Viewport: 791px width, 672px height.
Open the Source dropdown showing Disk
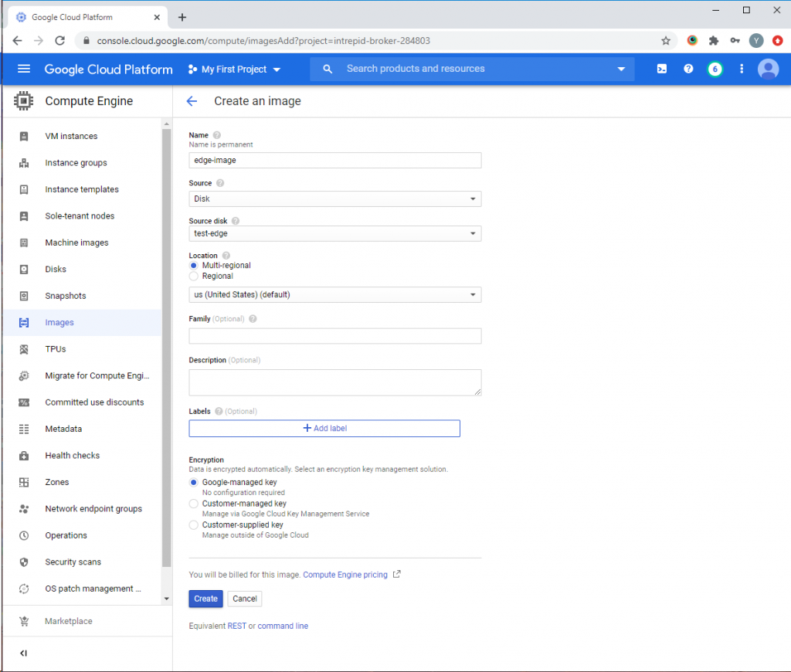335,199
